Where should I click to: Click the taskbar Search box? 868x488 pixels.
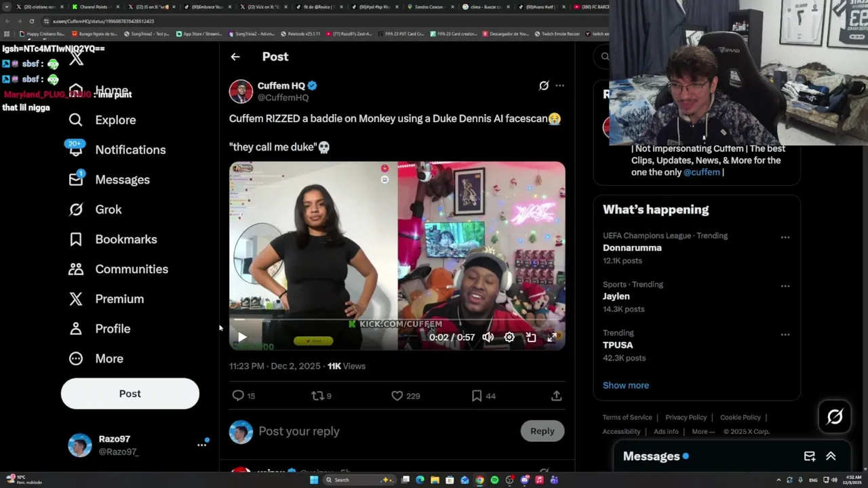click(359, 480)
